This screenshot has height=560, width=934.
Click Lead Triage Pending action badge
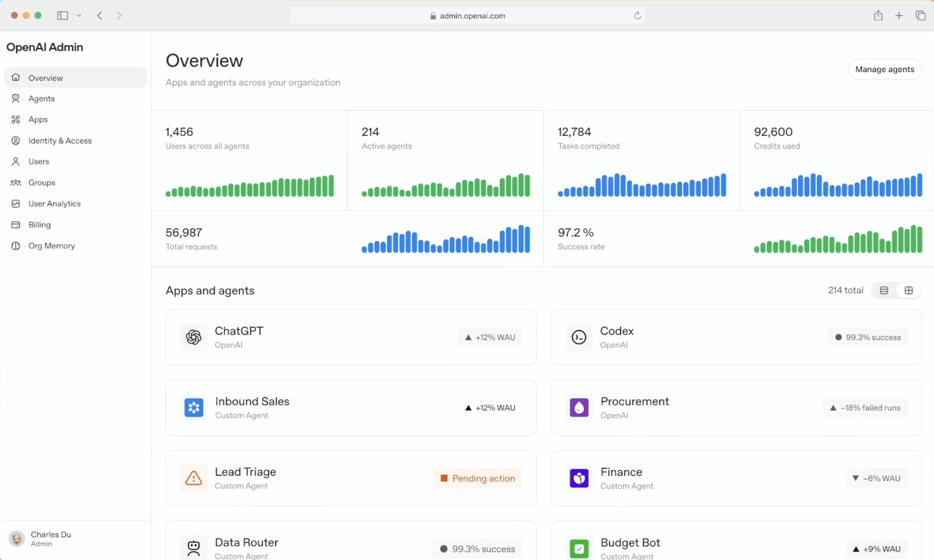[x=478, y=478]
